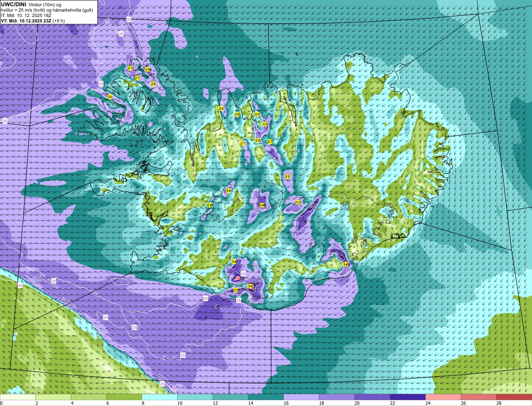Click the yellow gust label 30

click(110, 97)
